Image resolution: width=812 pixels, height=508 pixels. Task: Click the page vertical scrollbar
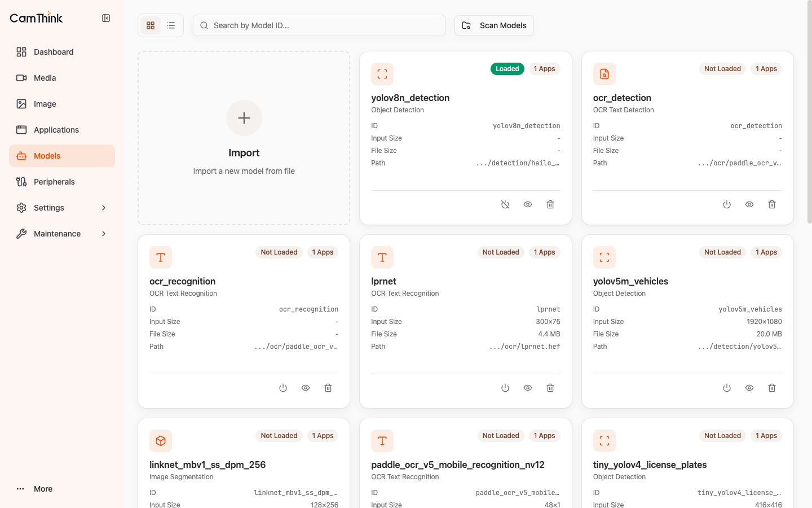(x=810, y=113)
